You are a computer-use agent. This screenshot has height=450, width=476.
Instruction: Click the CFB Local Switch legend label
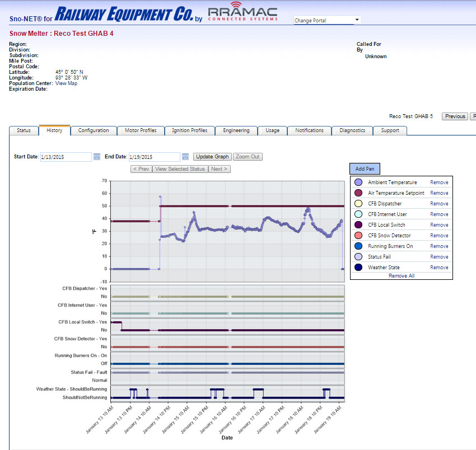(x=386, y=225)
